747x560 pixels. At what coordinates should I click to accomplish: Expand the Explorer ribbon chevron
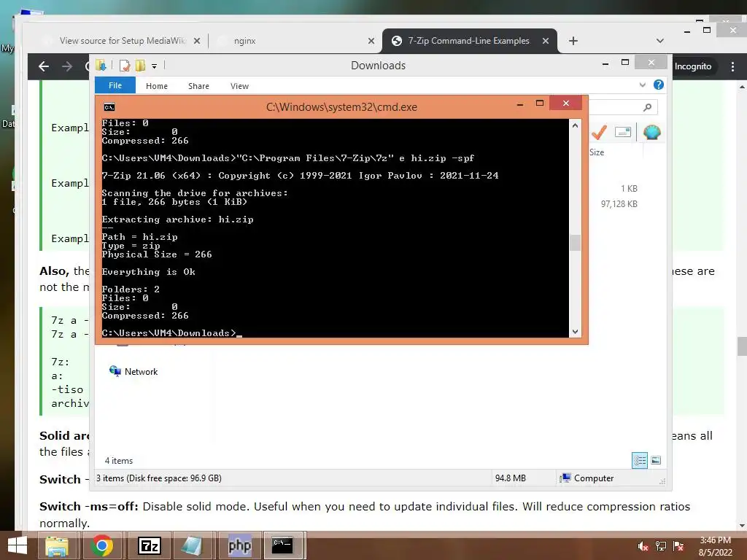point(642,85)
